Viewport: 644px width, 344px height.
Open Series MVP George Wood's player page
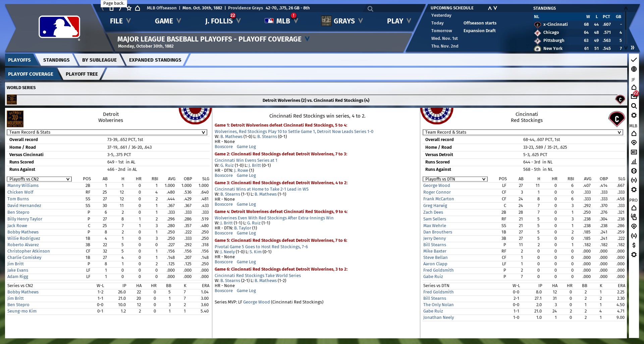point(256,302)
